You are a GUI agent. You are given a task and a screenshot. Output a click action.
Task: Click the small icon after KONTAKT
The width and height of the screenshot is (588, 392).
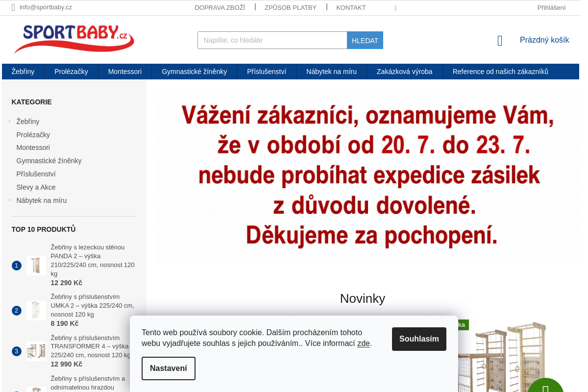click(395, 8)
